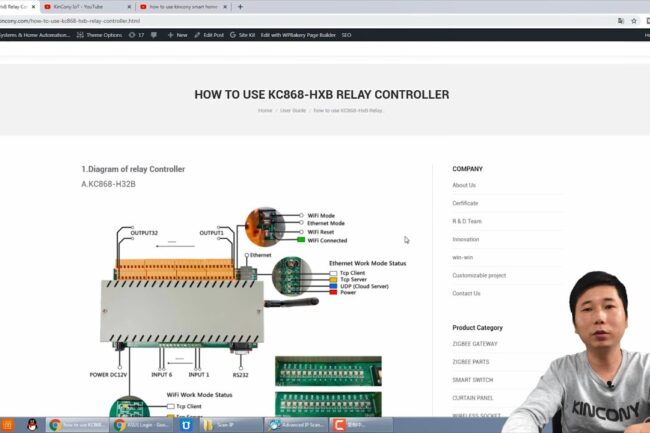The width and height of the screenshot is (650, 433).
Task: Open Theme Options in WordPress admin bar
Action: pyautogui.click(x=99, y=35)
